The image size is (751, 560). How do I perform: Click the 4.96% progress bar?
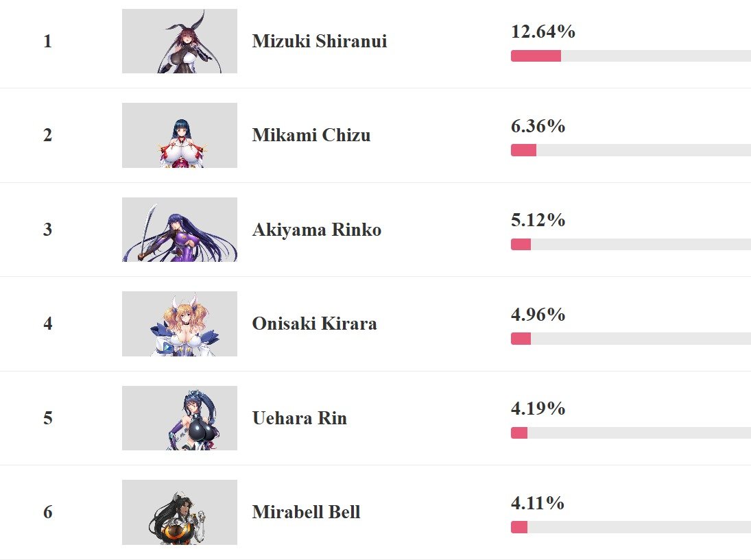[631, 339]
